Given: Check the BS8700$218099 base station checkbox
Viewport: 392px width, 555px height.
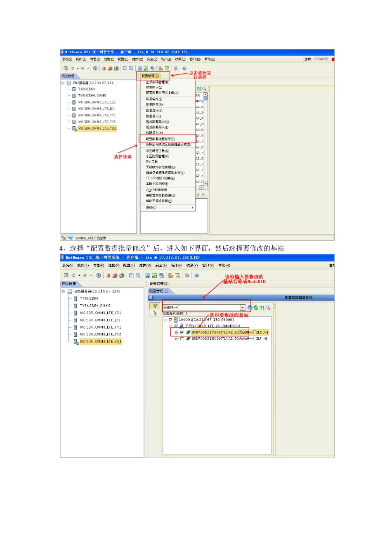Looking at the screenshot, I should [x=182, y=339].
